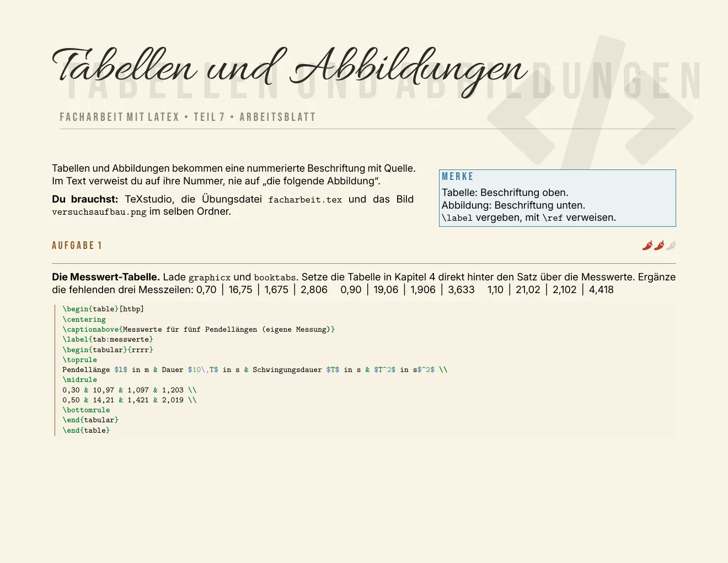Click the subtitle text FACHARBEIT MIT LATEX
Viewport: 728px width, 563px height.
(x=120, y=117)
